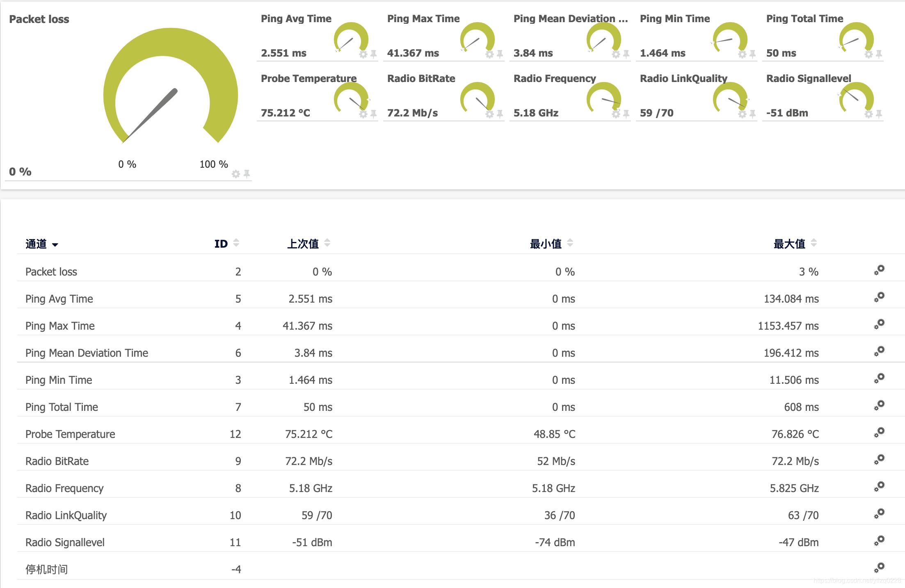Sort table by 最小值 column
Image resolution: width=905 pixels, height=588 pixels.
tap(551, 244)
